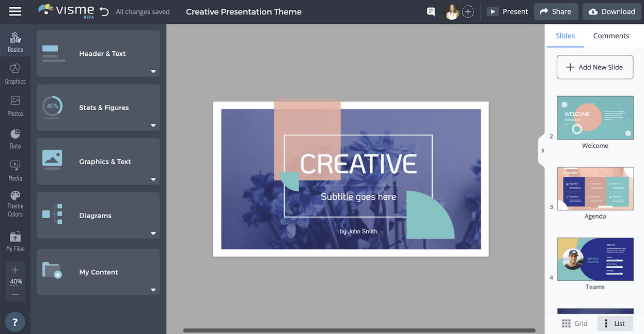Screen dimensions: 644x334
Task: Open the comments icon in top bar
Action: point(430,11)
